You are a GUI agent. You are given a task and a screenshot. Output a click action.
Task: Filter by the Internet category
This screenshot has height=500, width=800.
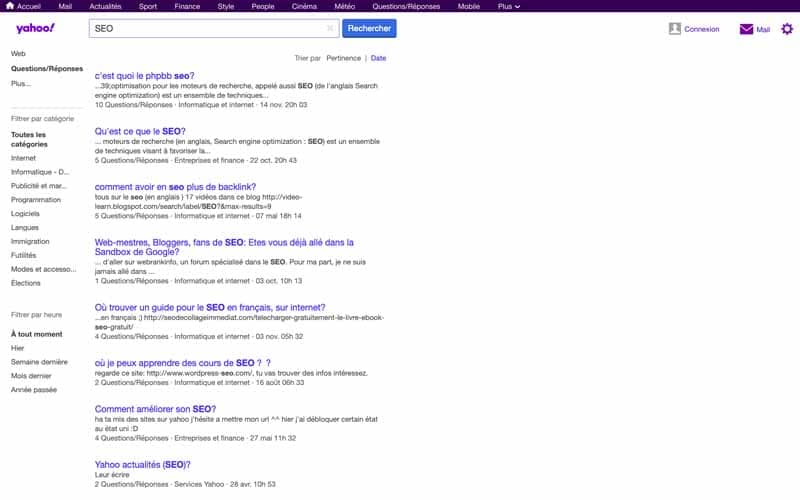pyautogui.click(x=23, y=158)
